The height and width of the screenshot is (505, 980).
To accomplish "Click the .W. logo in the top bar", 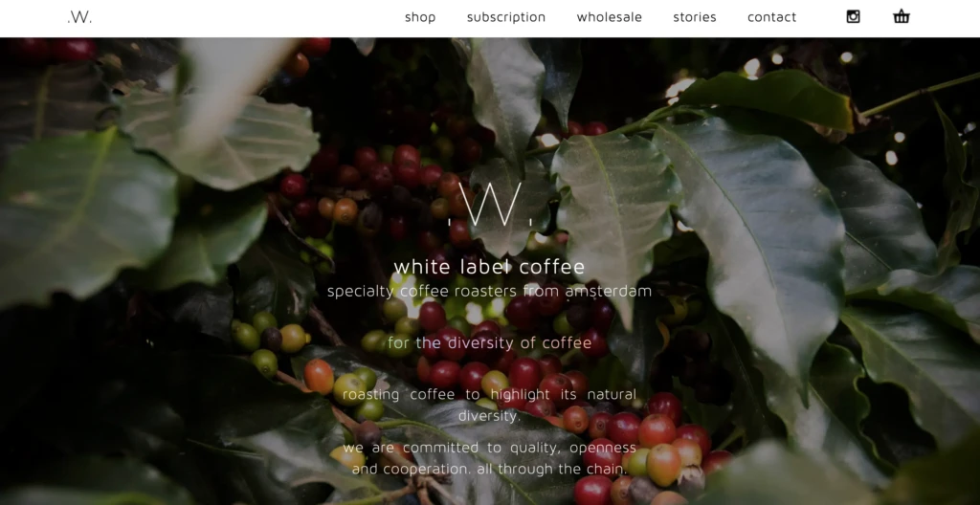I will [x=79, y=17].
